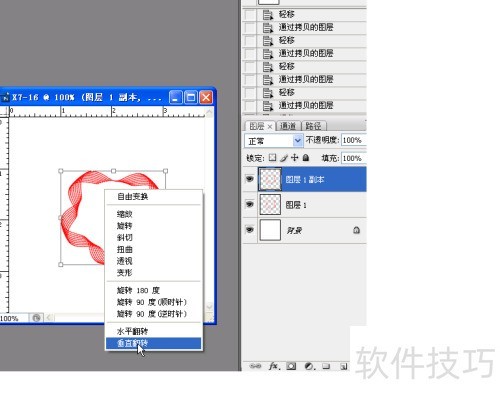Hide the 图层 1 layer eye
The height and width of the screenshot is (400, 500).
(249, 204)
